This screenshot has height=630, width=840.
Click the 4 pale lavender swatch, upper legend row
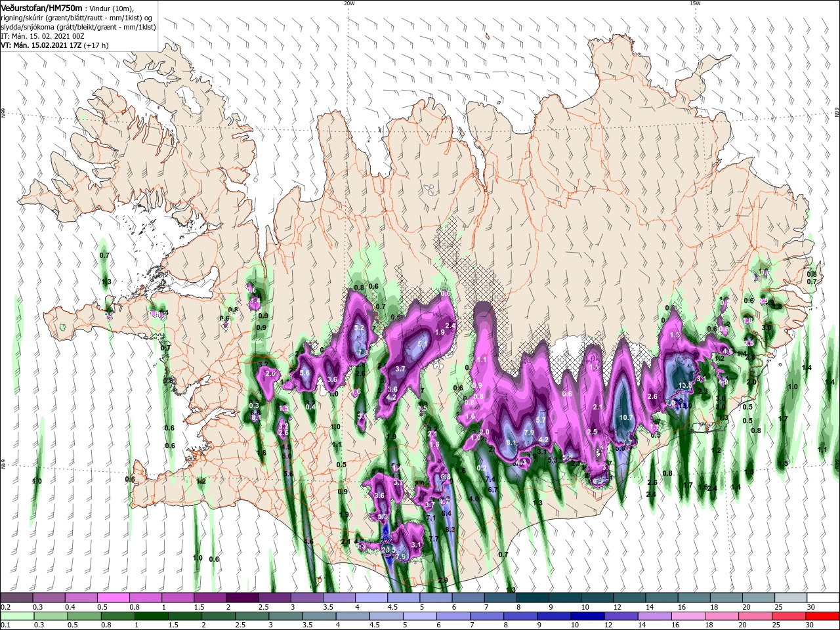click(x=371, y=598)
